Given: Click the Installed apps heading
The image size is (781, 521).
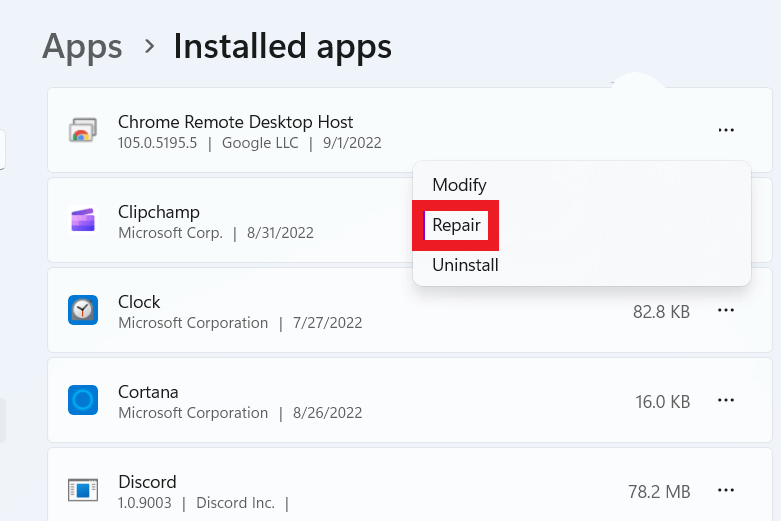Looking at the screenshot, I should pos(282,46).
